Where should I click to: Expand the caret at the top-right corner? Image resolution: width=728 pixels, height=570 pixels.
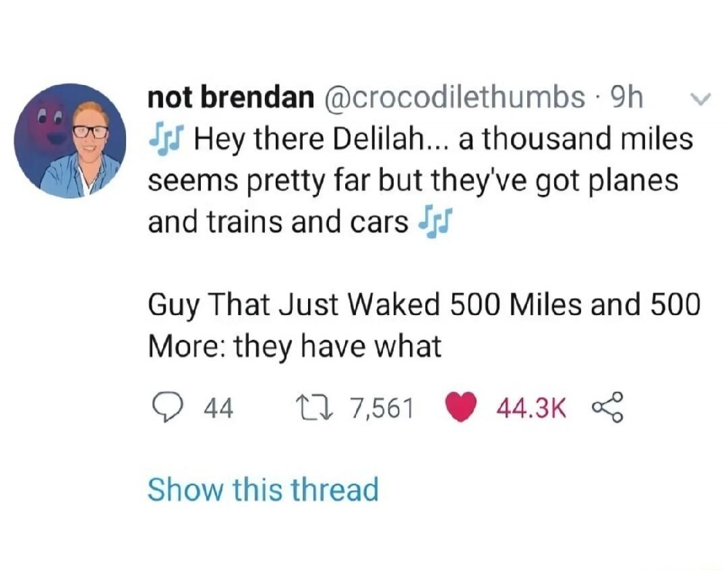click(x=701, y=98)
